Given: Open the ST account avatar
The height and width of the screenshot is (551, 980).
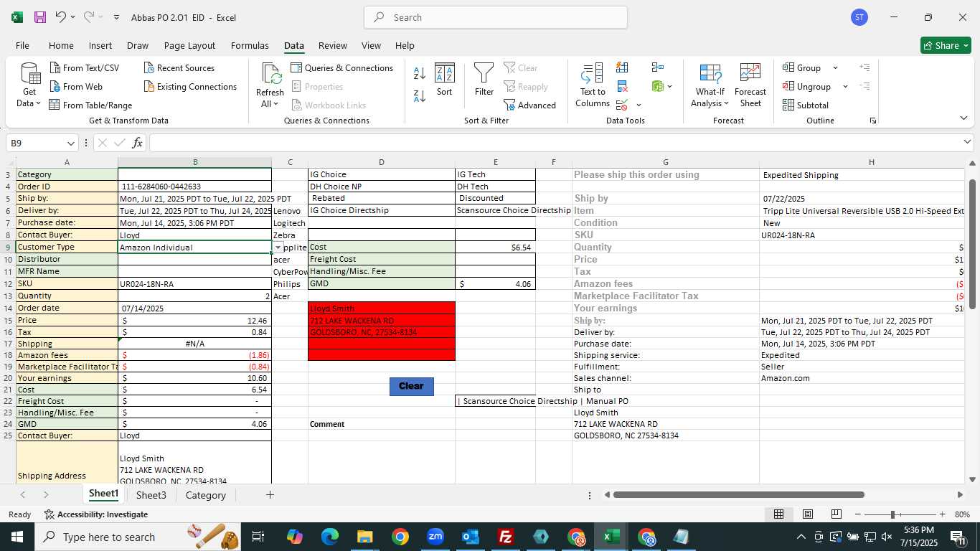Looking at the screenshot, I should pos(859,17).
